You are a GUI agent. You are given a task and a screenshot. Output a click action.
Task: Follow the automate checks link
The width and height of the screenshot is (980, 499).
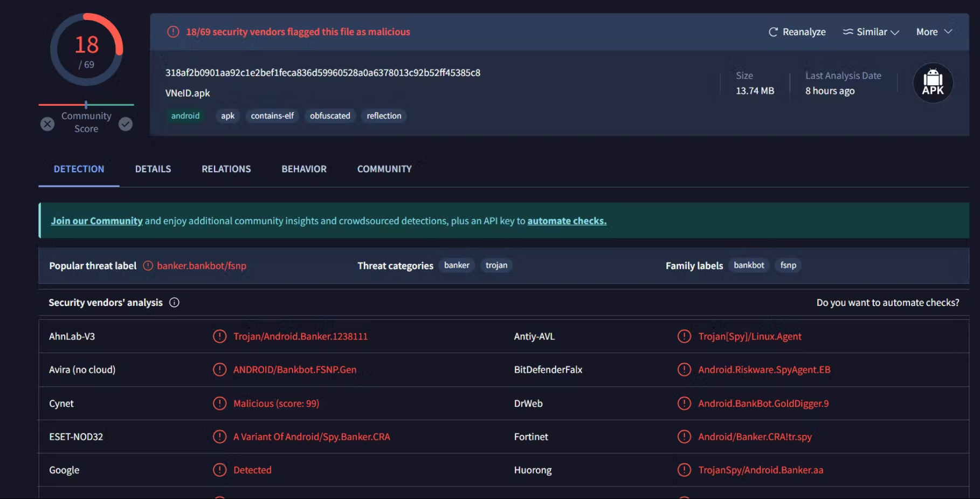[567, 221]
